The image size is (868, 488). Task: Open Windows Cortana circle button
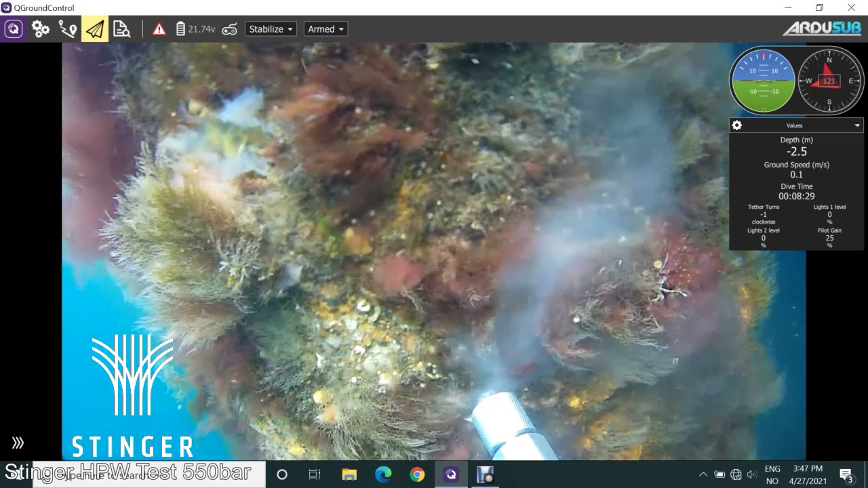pos(282,474)
